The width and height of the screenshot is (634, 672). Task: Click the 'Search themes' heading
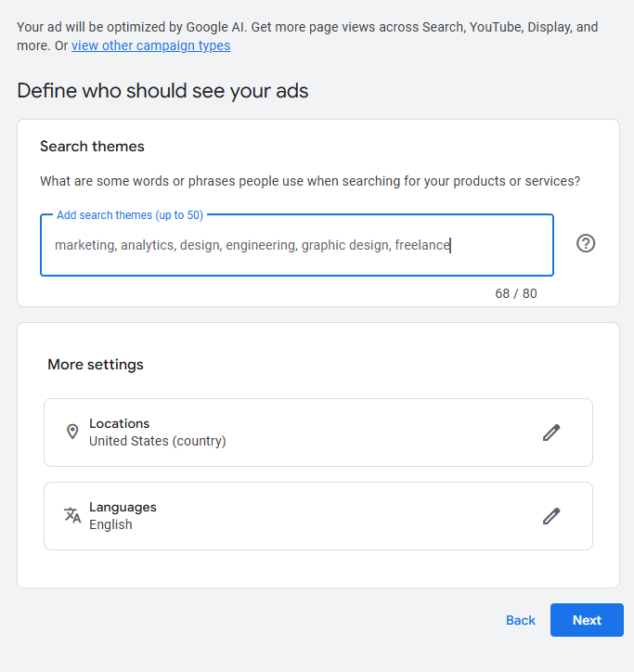(x=92, y=147)
